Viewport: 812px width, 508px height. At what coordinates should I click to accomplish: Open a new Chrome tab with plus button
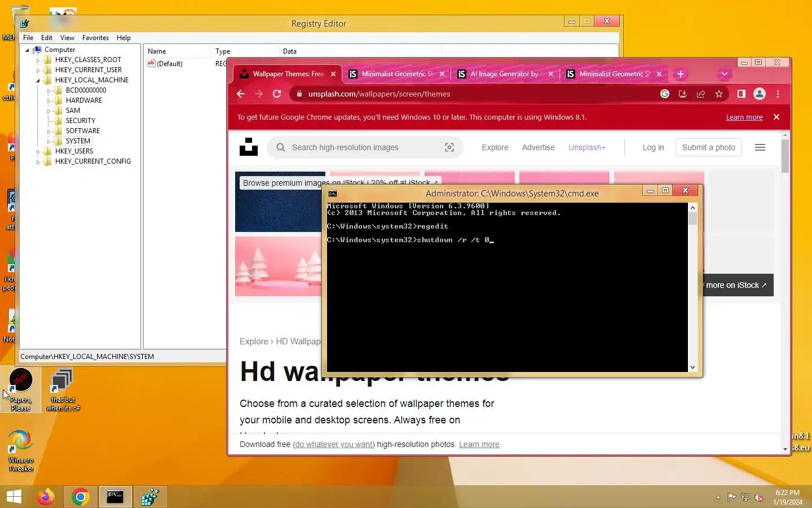pyautogui.click(x=681, y=74)
